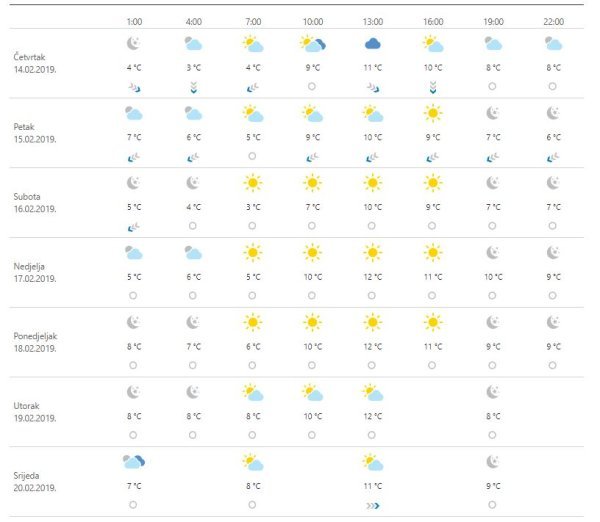
Task: Click the 3 °C temperature for Četvrtak 4:00
Action: click(192, 67)
